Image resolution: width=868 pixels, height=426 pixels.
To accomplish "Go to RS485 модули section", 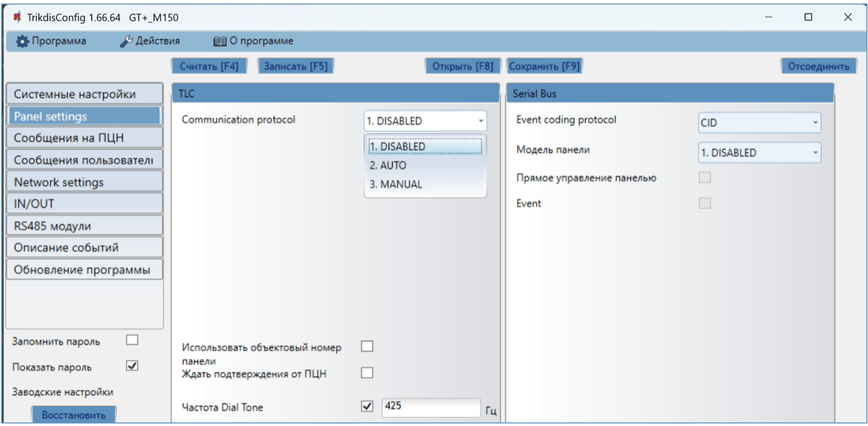I will (83, 226).
